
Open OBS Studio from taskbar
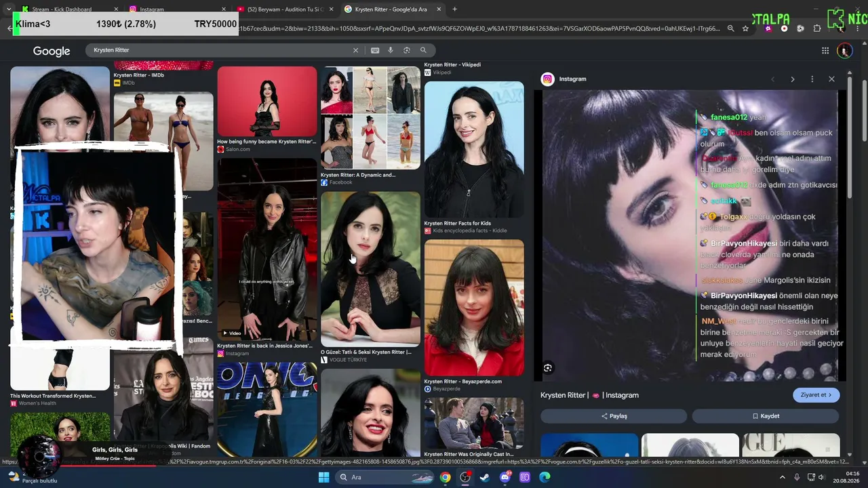pyautogui.click(x=465, y=477)
